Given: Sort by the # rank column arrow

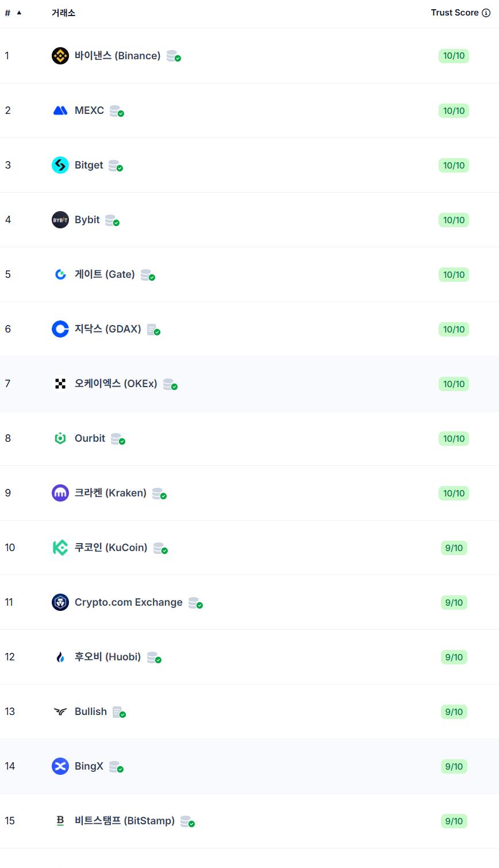Looking at the screenshot, I should 19,13.
